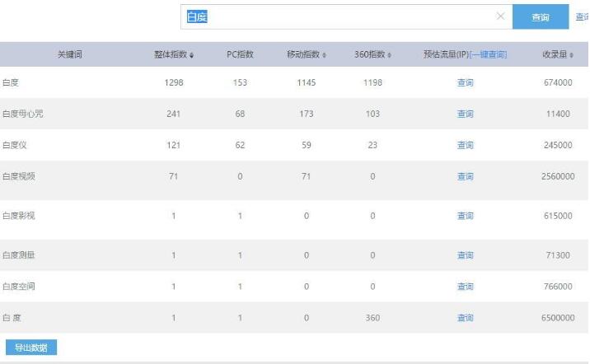
Task: Click the 导出数据 export button
Action: pos(31,348)
